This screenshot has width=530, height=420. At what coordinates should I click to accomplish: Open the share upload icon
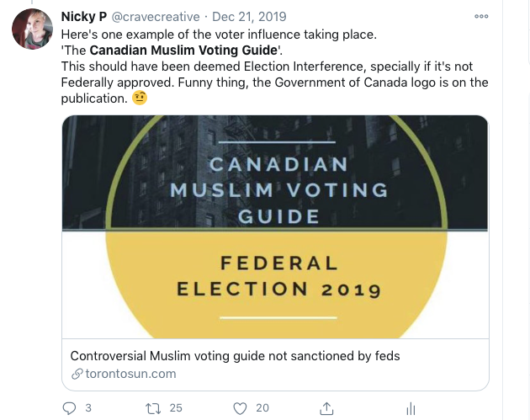[x=326, y=408]
